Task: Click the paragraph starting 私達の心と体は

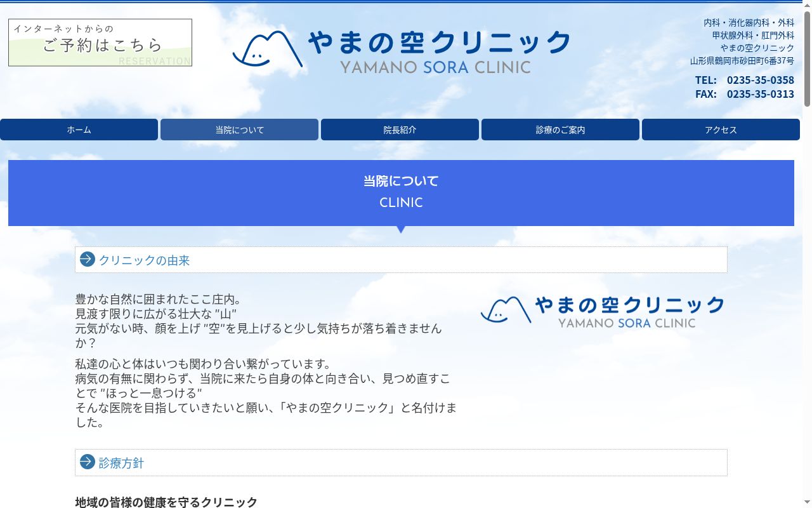Action: [x=266, y=393]
